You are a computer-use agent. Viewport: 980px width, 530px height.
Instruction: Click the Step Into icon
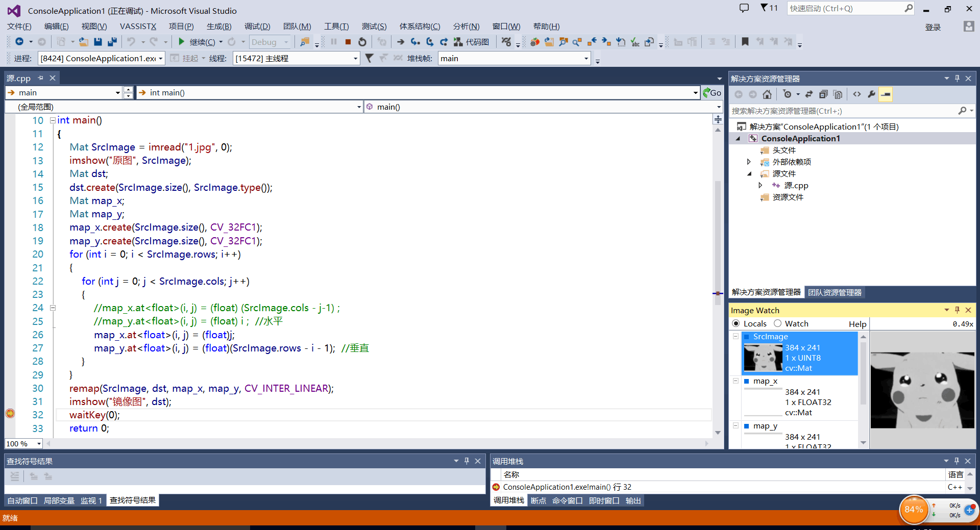point(415,42)
